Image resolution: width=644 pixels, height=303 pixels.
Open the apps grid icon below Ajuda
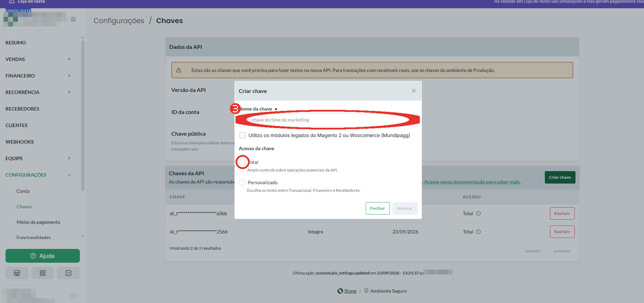pyautogui.click(x=43, y=273)
